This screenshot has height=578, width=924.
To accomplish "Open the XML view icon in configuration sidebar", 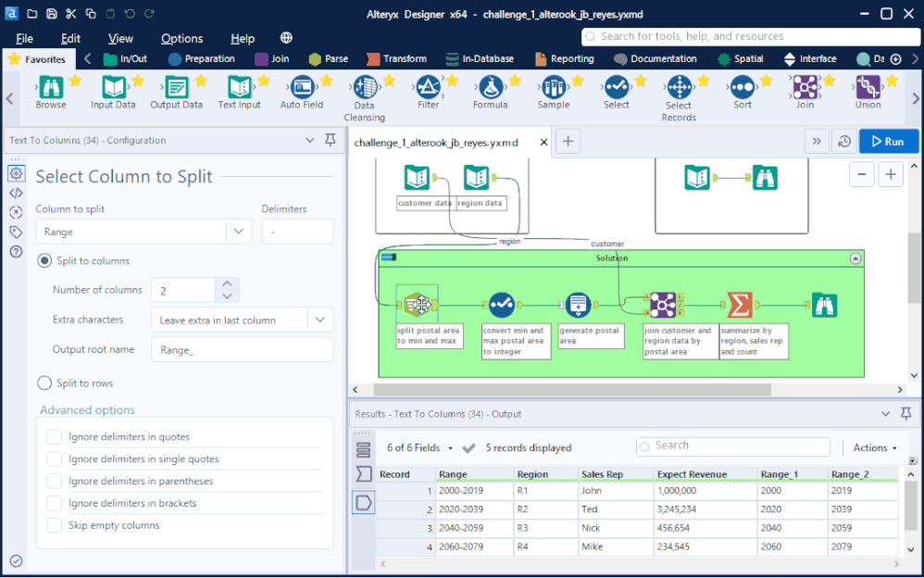I will click(x=16, y=193).
